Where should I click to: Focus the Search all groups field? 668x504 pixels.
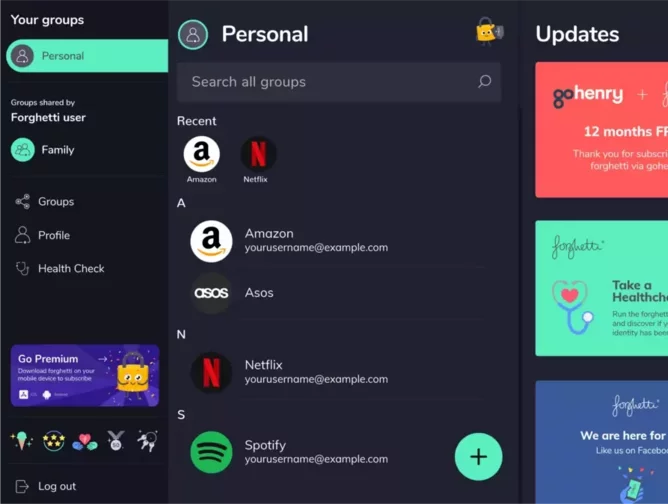pyautogui.click(x=339, y=82)
